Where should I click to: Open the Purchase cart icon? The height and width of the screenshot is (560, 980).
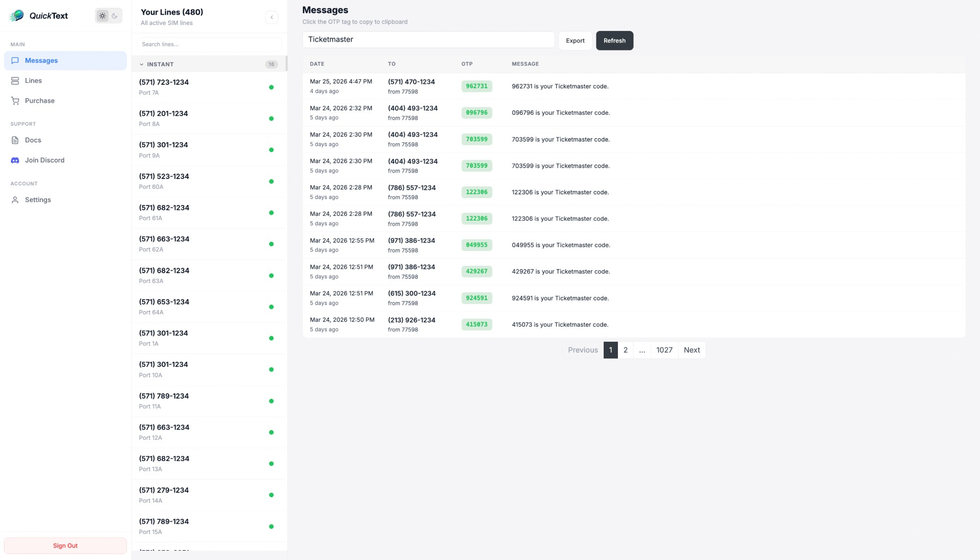pyautogui.click(x=15, y=101)
